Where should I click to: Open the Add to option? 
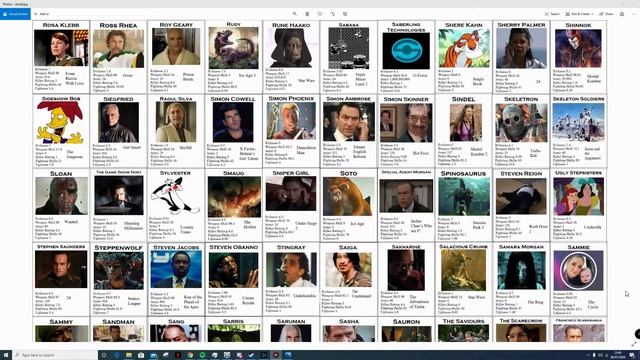pos(42,14)
